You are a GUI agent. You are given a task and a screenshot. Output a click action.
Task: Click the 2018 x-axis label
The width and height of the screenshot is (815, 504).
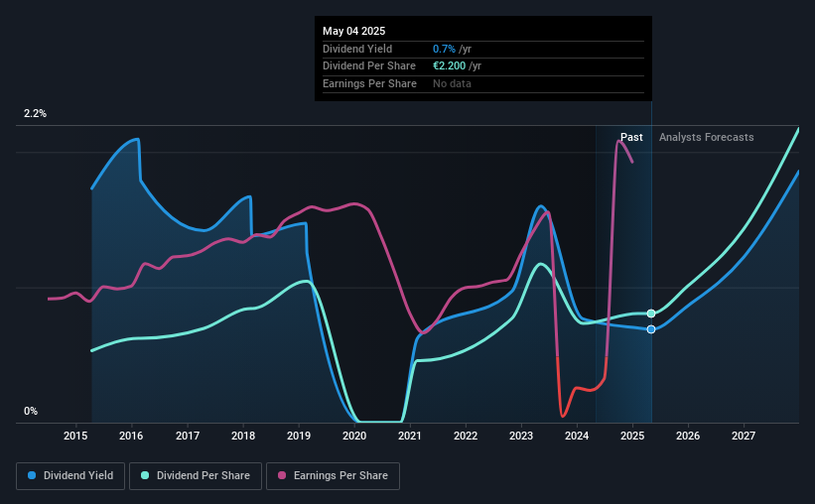[243, 436]
